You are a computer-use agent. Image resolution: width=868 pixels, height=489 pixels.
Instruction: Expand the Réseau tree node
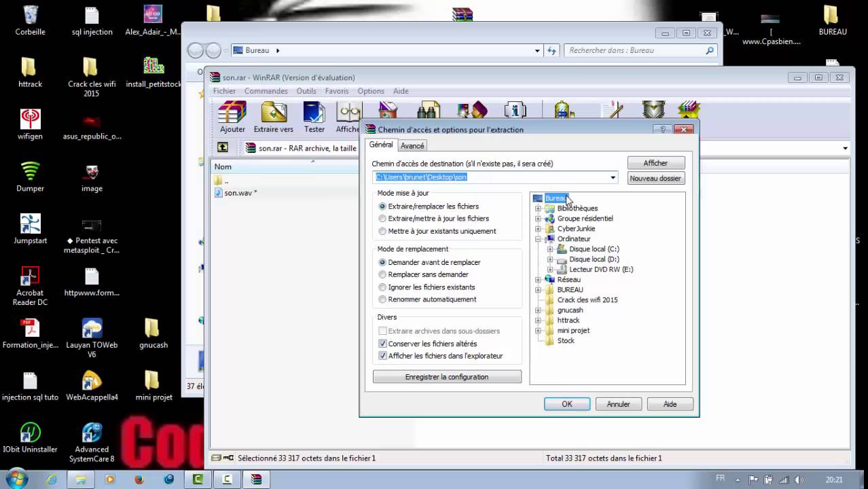(x=538, y=280)
